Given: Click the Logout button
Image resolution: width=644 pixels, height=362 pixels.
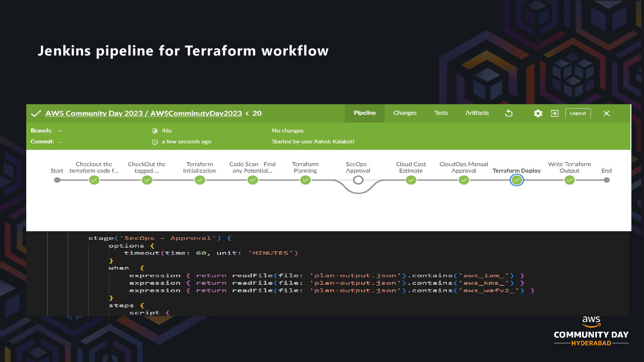Looking at the screenshot, I should [578, 113].
